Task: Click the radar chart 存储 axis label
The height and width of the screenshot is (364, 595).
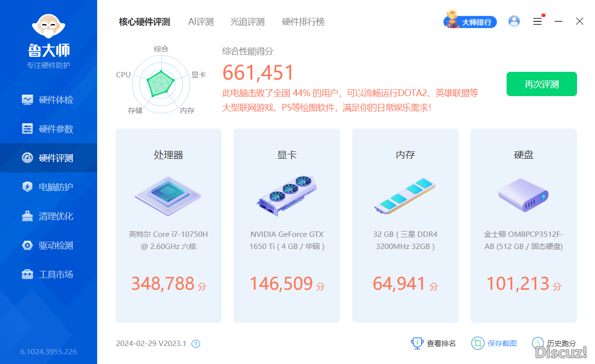Action: (135, 110)
